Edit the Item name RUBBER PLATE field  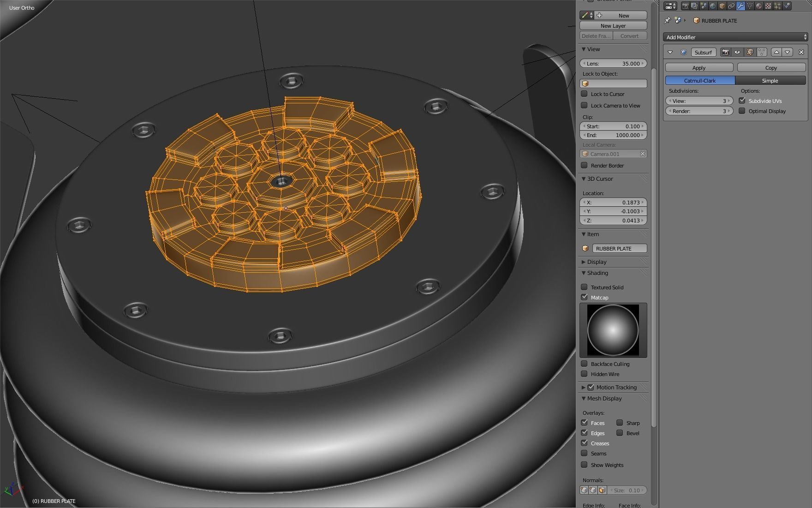pyautogui.click(x=620, y=248)
